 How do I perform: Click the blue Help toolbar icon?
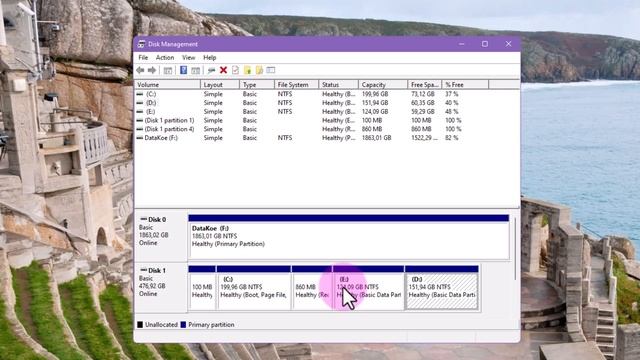[183, 70]
